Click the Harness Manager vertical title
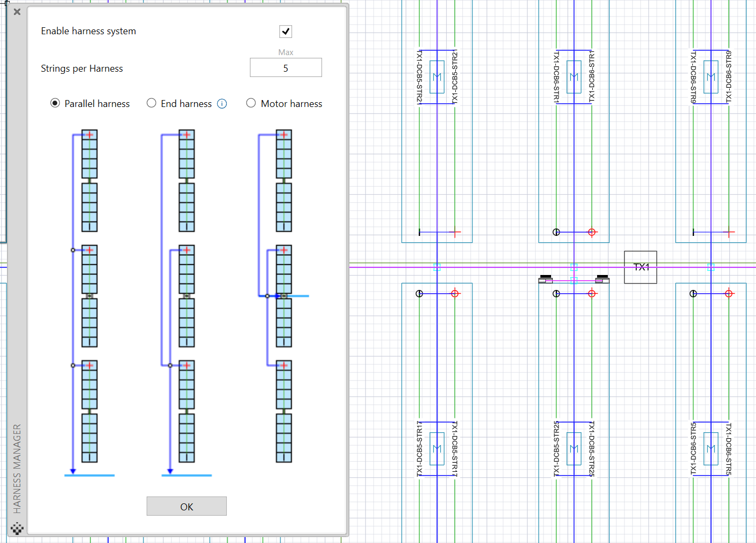The width and height of the screenshot is (756, 543). (17, 469)
